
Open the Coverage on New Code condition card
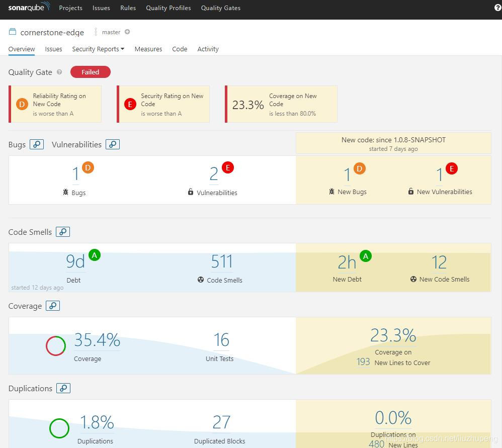coord(281,104)
